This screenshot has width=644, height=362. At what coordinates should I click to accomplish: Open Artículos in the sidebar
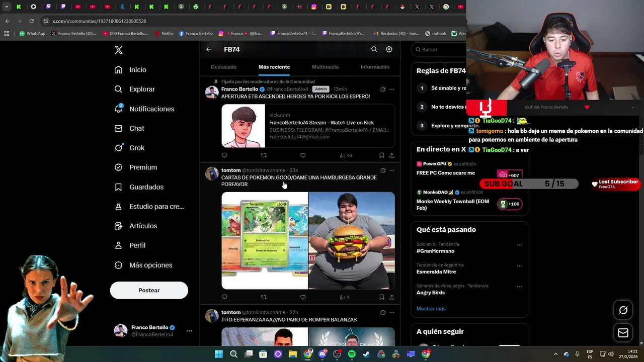[135, 226]
